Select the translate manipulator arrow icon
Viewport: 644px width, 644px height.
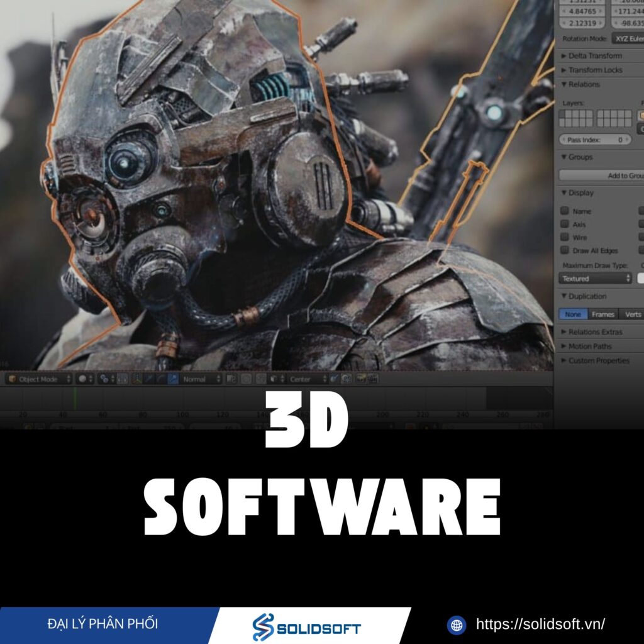pyautogui.click(x=148, y=379)
